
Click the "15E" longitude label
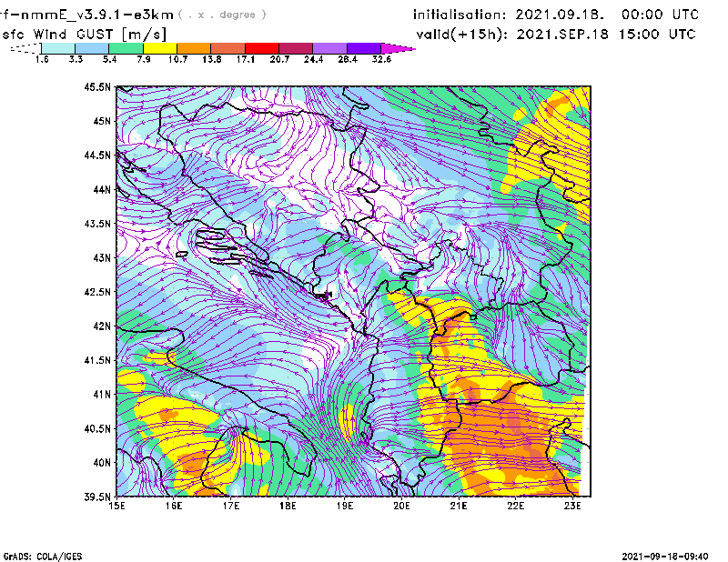click(x=116, y=506)
